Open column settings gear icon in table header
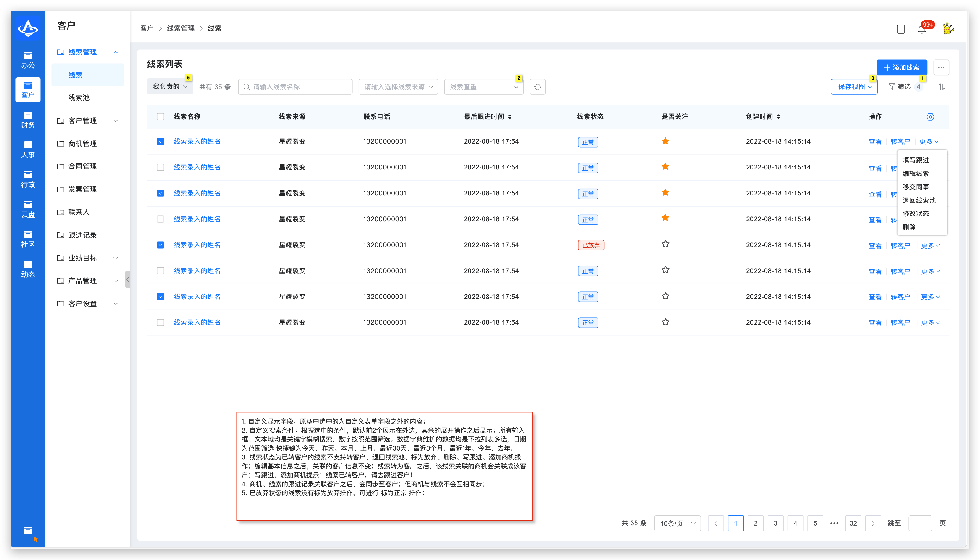980x560 pixels. 930,117
